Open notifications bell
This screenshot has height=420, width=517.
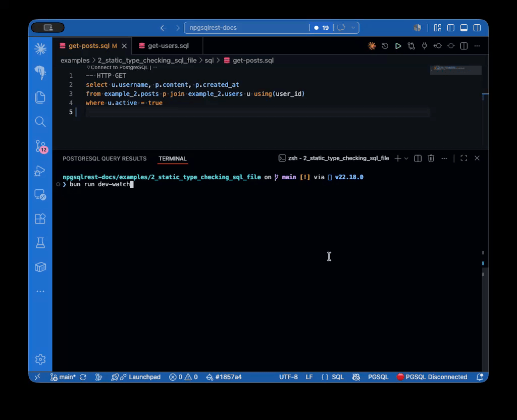[x=480, y=377]
